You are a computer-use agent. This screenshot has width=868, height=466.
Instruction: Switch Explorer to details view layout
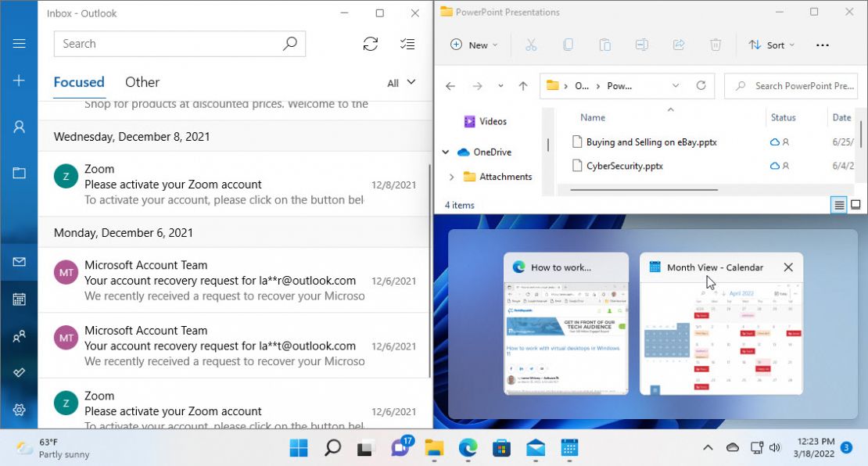tap(838, 204)
